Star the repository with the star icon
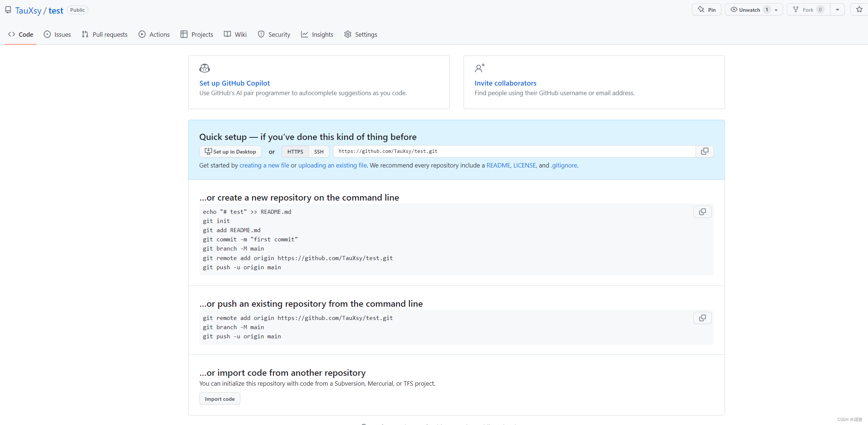The height and width of the screenshot is (425, 868). click(859, 10)
